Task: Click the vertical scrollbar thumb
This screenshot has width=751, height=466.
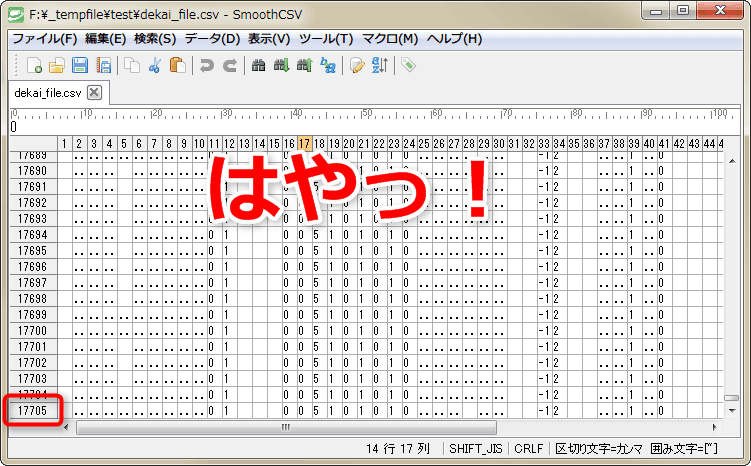Action: pos(731,398)
